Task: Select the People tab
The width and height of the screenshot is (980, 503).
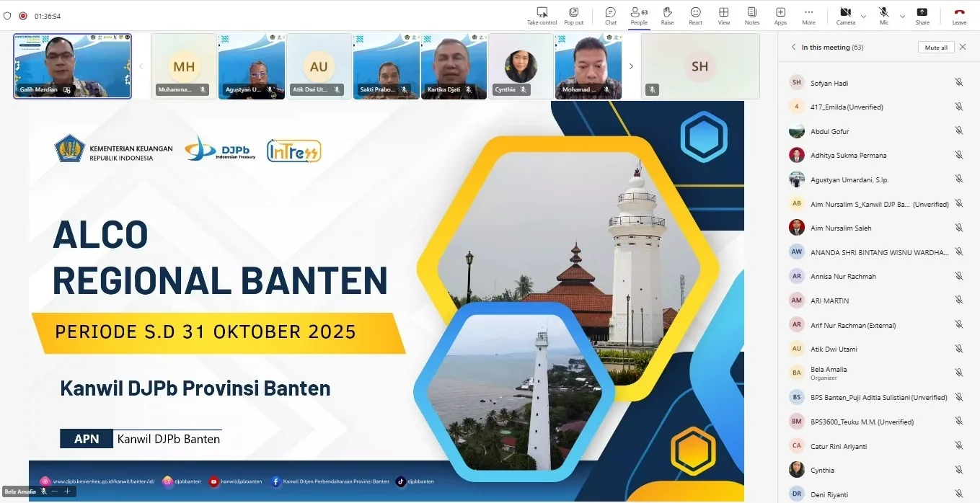Action: [x=638, y=12]
